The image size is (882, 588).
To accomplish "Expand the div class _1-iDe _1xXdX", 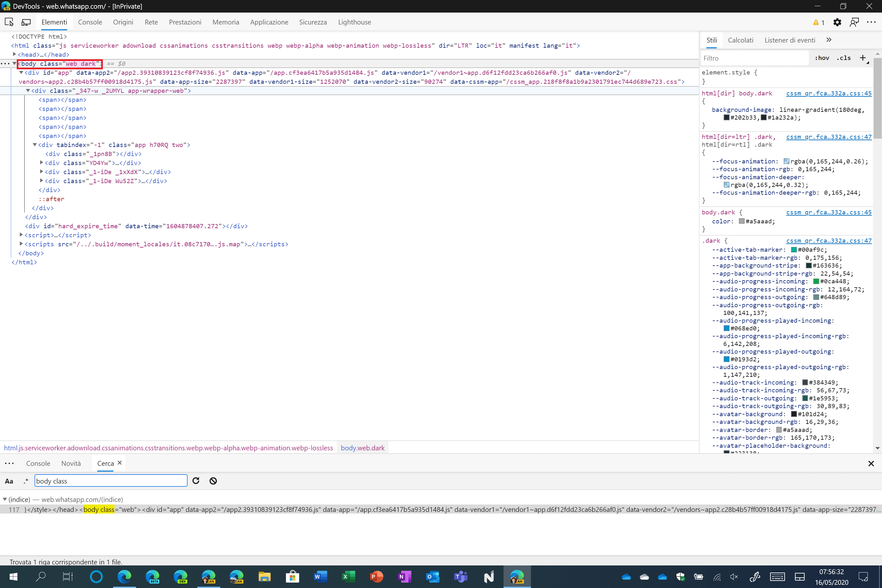I will click(42, 171).
